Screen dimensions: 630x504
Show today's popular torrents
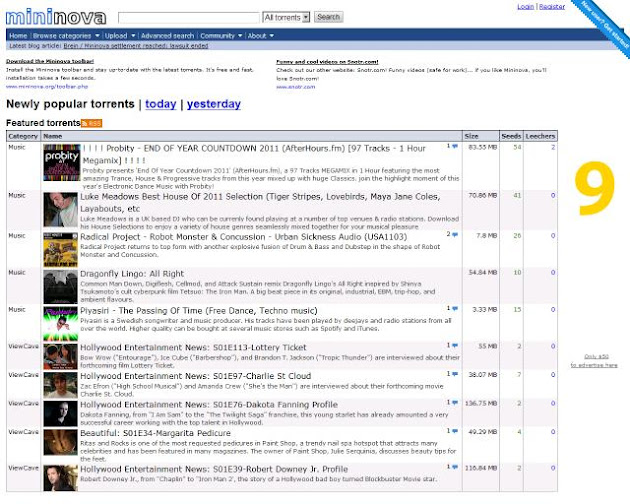161,104
